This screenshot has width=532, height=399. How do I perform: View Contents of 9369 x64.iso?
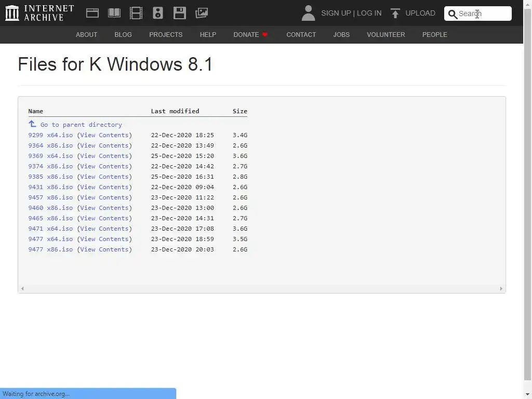pyautogui.click(x=104, y=156)
